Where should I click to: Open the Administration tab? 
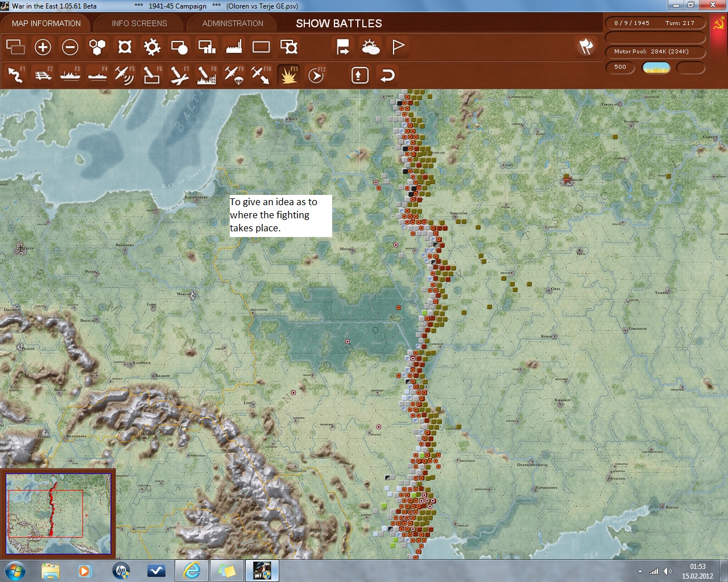[233, 23]
